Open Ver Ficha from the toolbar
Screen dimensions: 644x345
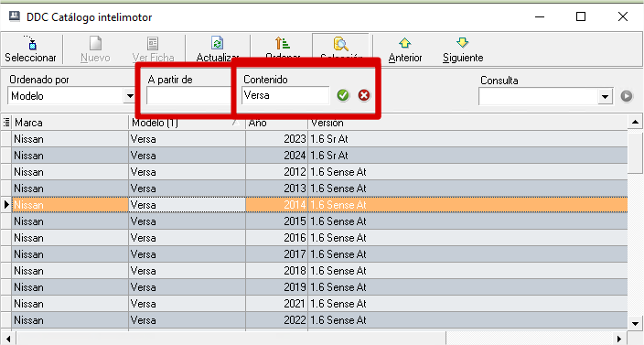(x=153, y=49)
